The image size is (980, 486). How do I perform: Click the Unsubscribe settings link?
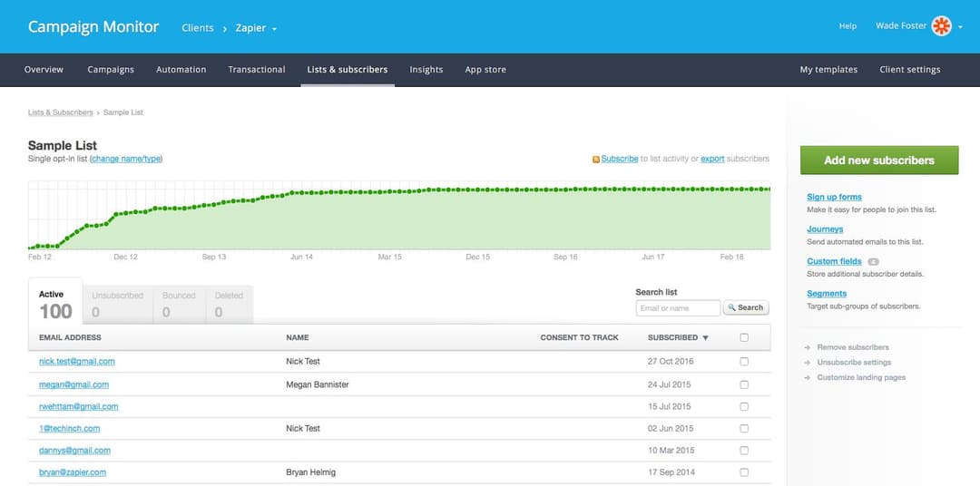(854, 363)
